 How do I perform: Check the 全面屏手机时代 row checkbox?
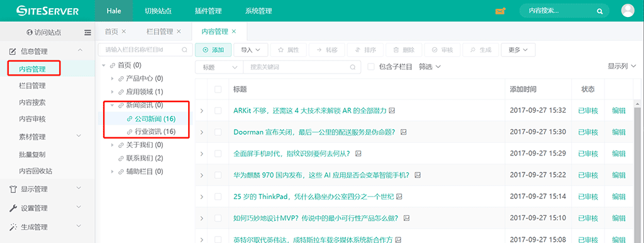[218, 154]
